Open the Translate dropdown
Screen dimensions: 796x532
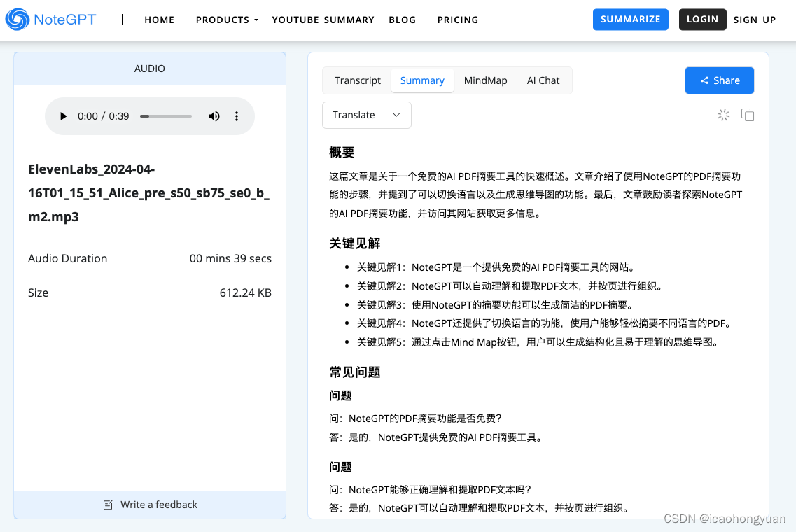click(x=367, y=115)
